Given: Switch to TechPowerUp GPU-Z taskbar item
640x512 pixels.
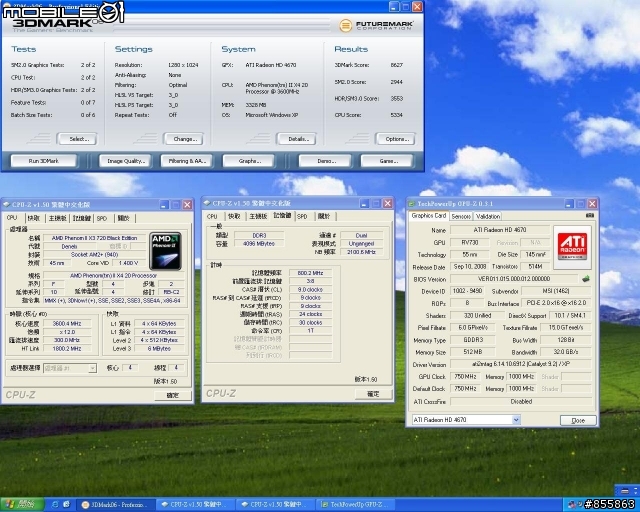Looking at the screenshot, I should click(355, 505).
